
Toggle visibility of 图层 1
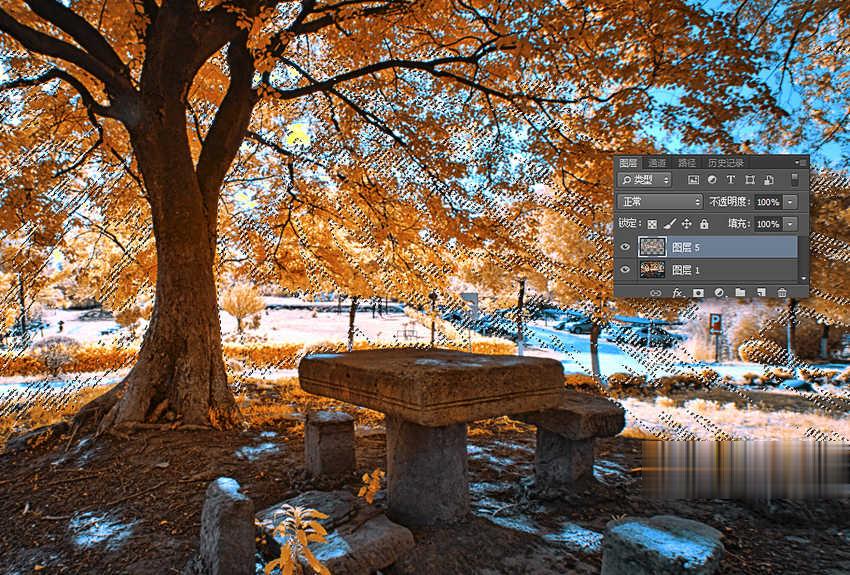pos(626,270)
